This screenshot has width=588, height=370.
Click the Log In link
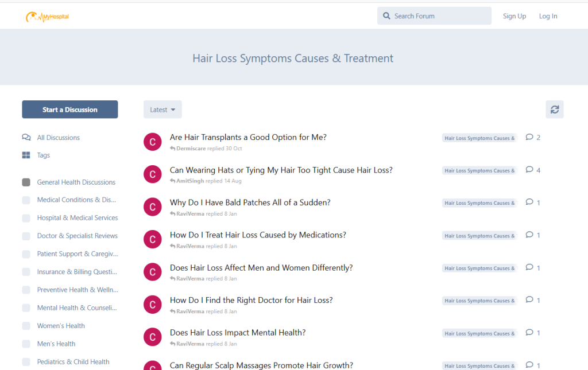click(x=548, y=16)
